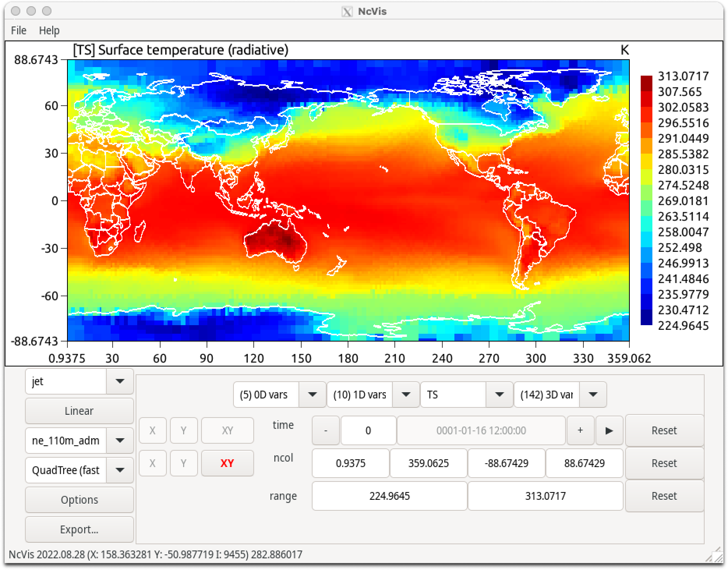Edit the range minimum 224.9645 field
This screenshot has width=728, height=570.
(x=390, y=496)
